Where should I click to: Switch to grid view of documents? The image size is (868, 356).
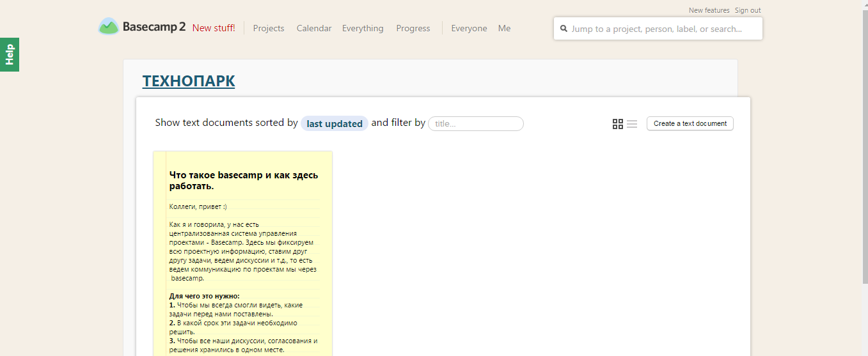pos(618,124)
